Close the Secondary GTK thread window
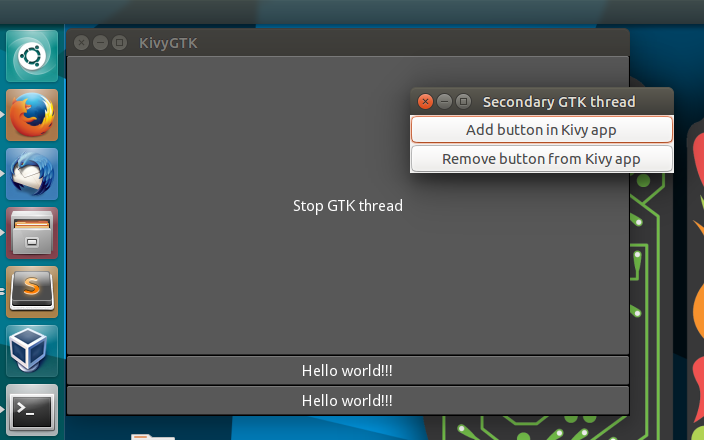 (425, 101)
